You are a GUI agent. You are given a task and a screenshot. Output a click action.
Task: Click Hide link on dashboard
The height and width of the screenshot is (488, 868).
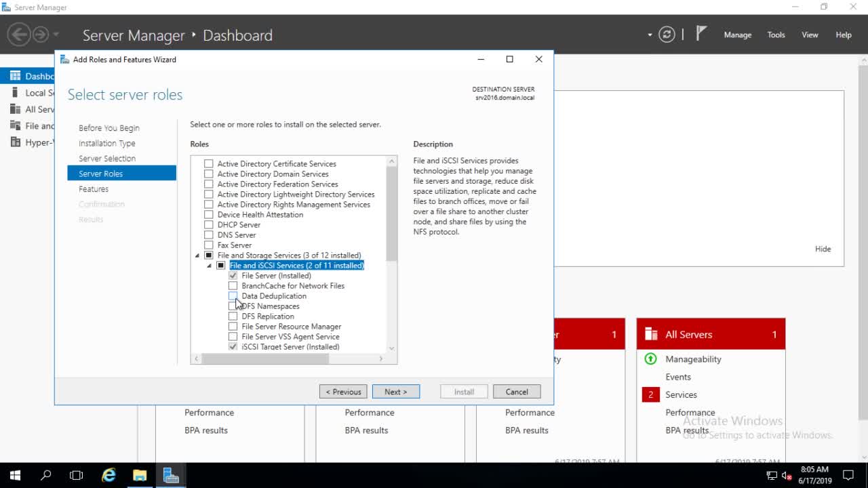pyautogui.click(x=823, y=249)
